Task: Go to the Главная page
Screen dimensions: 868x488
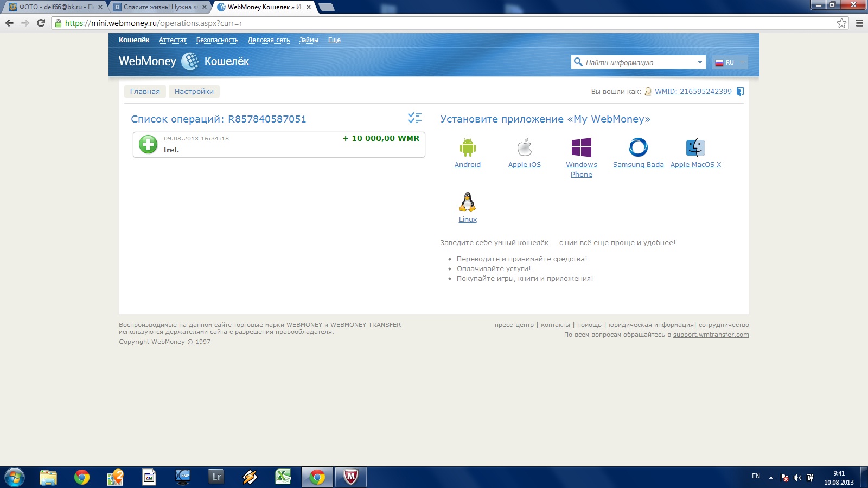Action: click(x=145, y=91)
